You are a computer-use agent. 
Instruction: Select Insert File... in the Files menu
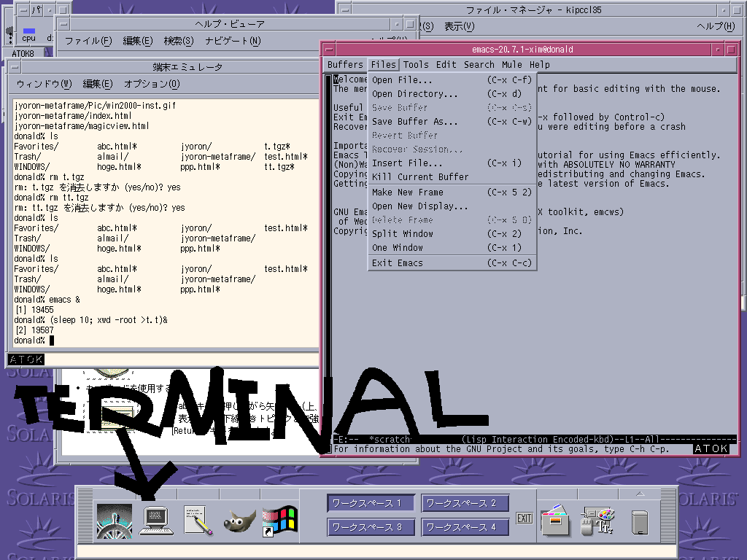[452, 163]
